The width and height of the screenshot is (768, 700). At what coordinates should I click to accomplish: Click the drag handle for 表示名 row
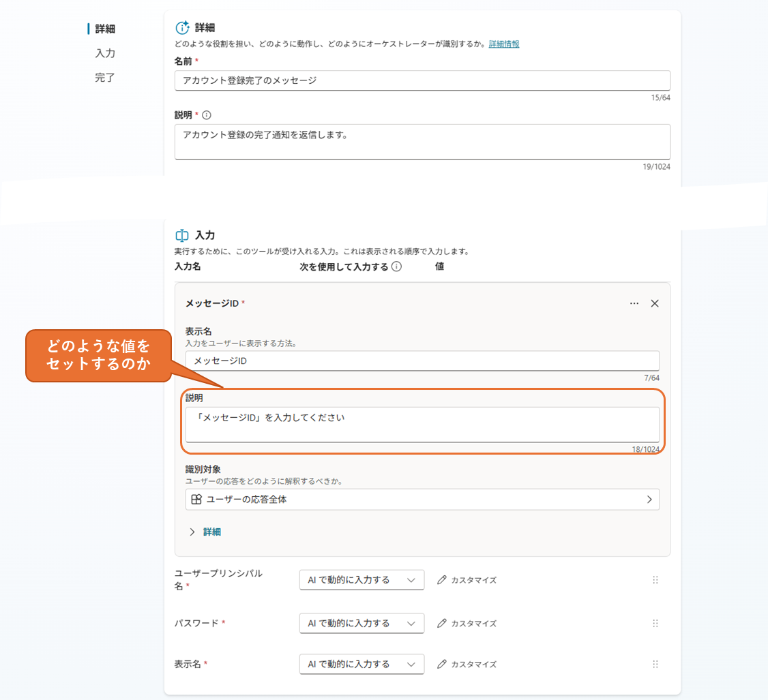655,665
